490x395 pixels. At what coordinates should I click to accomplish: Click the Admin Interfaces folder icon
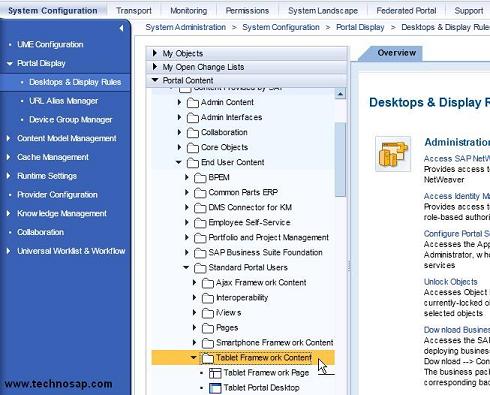click(193, 118)
